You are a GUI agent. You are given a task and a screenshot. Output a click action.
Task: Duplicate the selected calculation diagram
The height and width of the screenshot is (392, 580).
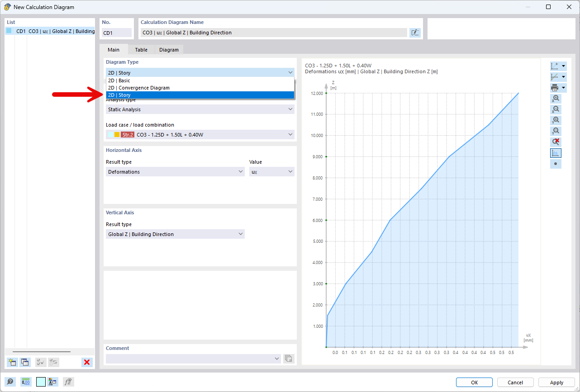tap(25, 362)
